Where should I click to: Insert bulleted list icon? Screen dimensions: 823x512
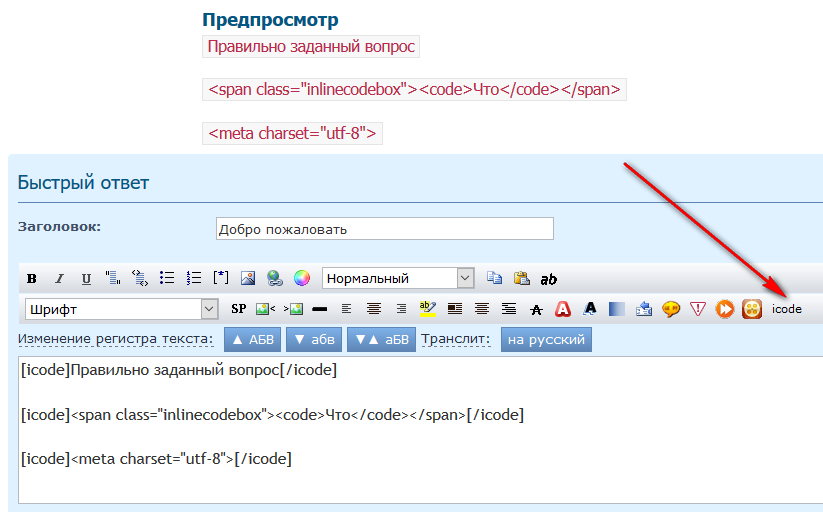click(167, 278)
